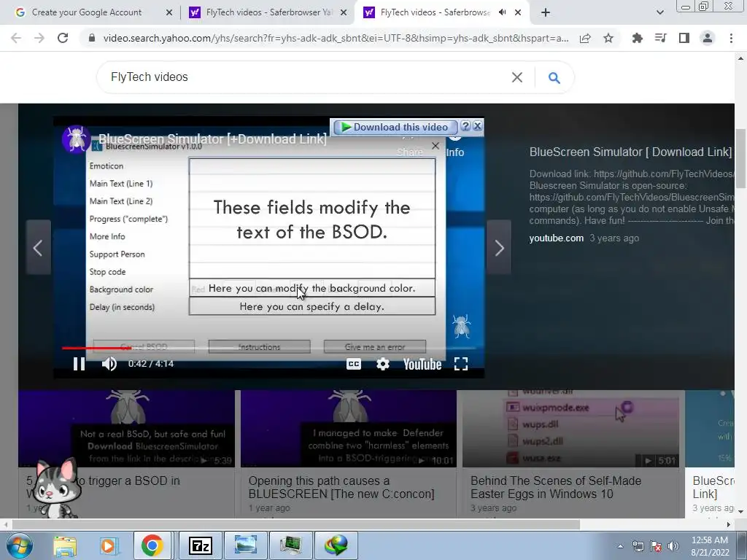Click the address bar URL

336,38
